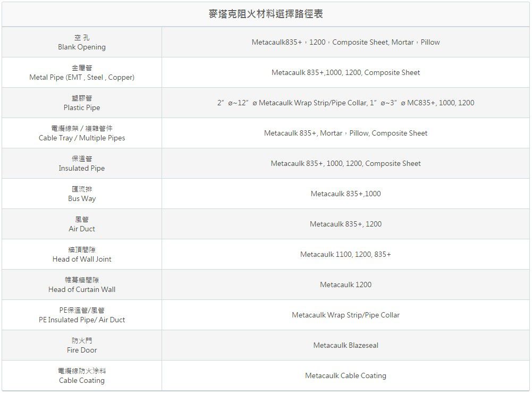This screenshot has height=393, width=532.
Task: Click Metacaulk 1100, 1200, 835+ cell
Action: click(346, 254)
